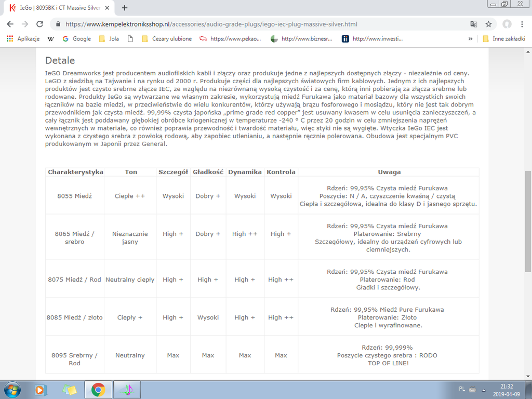Image resolution: width=532 pixels, height=399 pixels.
Task: Click the Gładki i szczegółowy note
Action: tap(388, 287)
